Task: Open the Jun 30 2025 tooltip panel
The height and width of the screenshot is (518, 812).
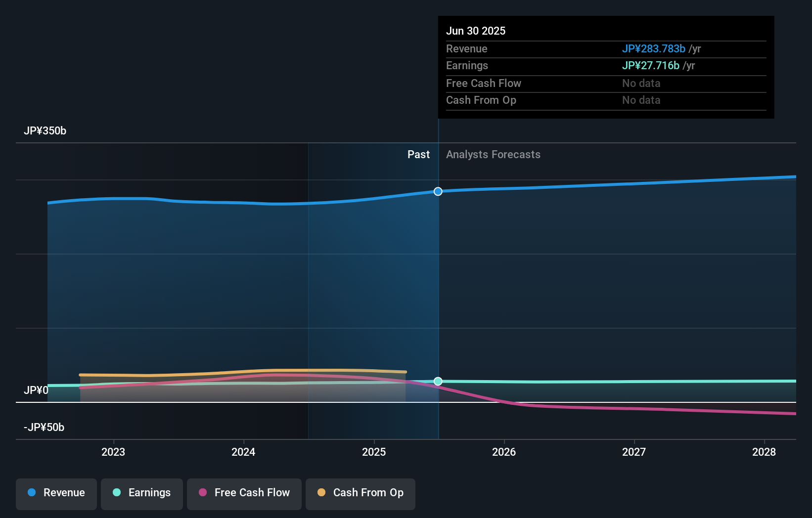Action: coord(606,67)
